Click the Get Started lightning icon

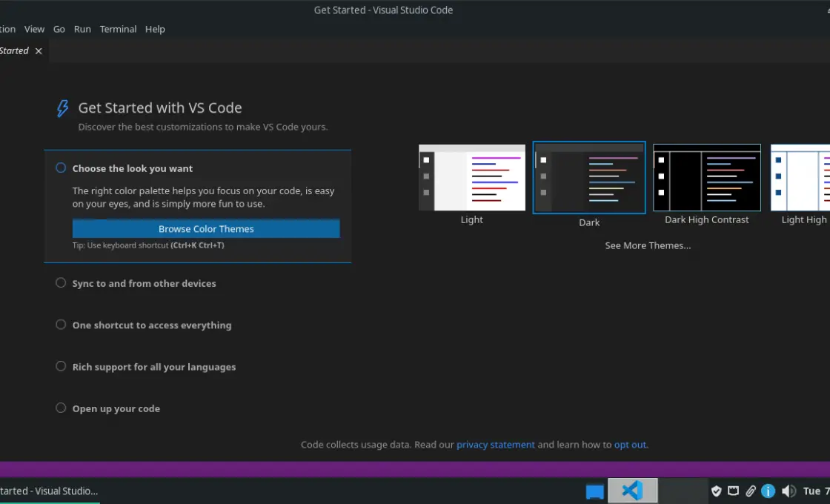tap(62, 108)
